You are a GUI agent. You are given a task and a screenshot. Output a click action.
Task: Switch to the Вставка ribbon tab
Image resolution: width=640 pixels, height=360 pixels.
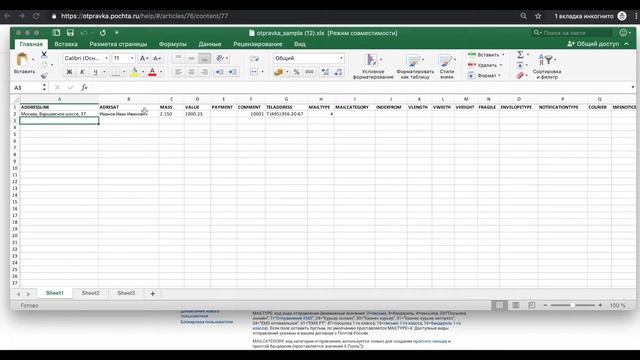(66, 44)
